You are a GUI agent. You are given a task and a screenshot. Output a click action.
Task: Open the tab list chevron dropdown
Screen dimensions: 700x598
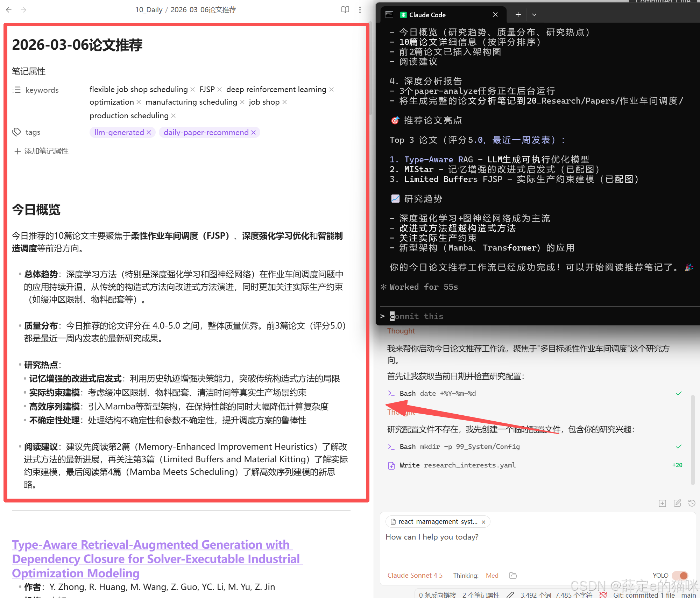pos(534,14)
